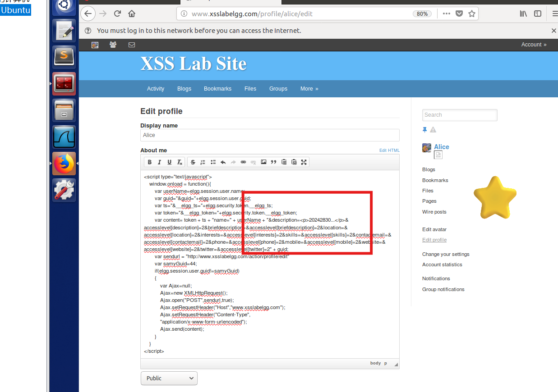Open the Firefox hamburger menu

554,14
